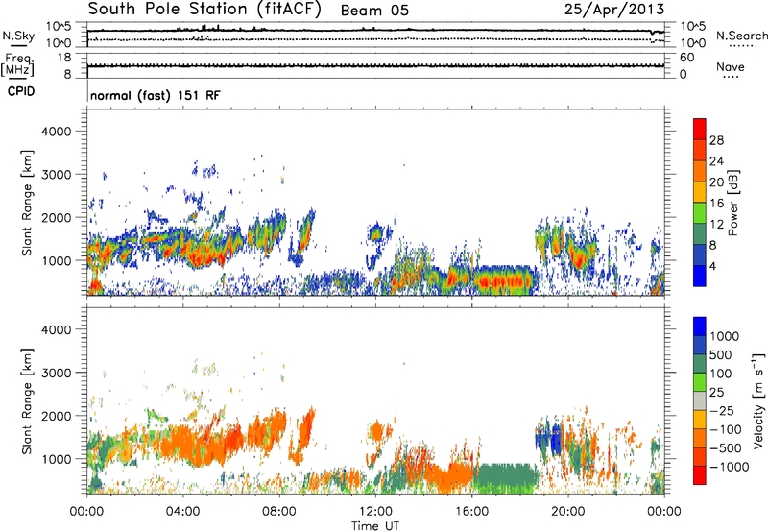Click the isolated power echo near 12:00 at 1600 km
The height and width of the screenshot is (532, 768).
pyautogui.click(x=376, y=232)
